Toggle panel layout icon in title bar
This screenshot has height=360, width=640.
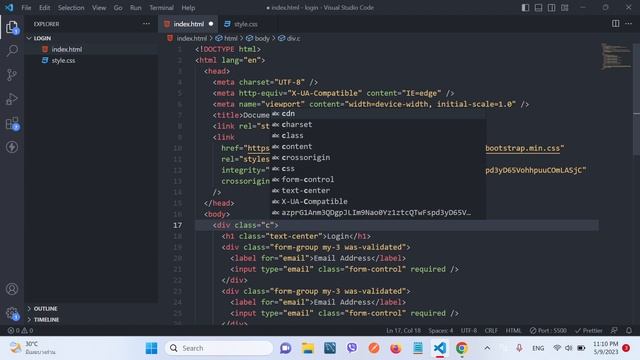click(538, 7)
